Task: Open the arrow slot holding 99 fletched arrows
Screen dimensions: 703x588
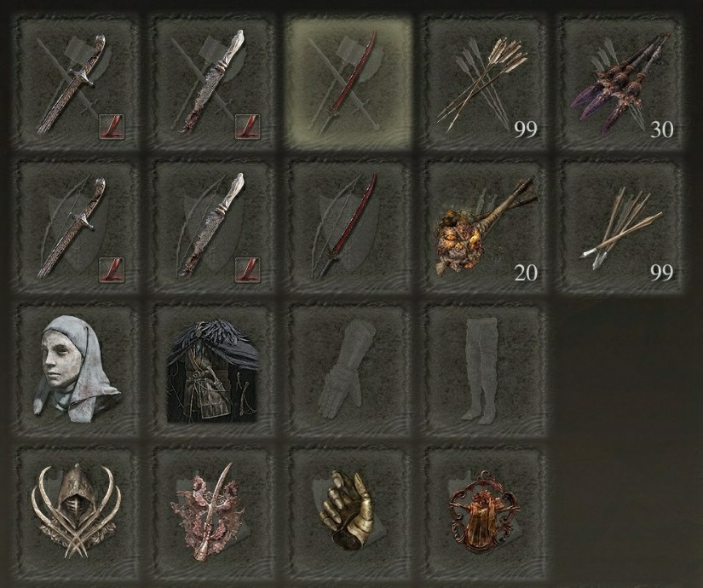Action: 486,84
